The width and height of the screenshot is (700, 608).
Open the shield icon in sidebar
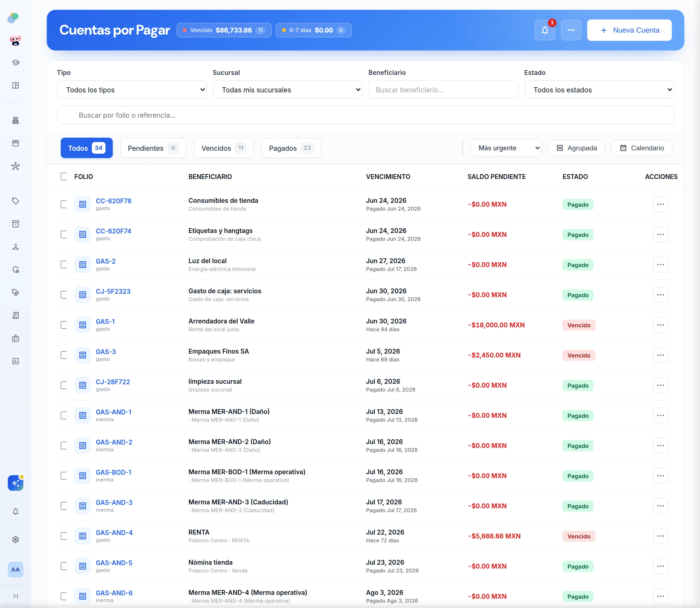click(x=16, y=270)
